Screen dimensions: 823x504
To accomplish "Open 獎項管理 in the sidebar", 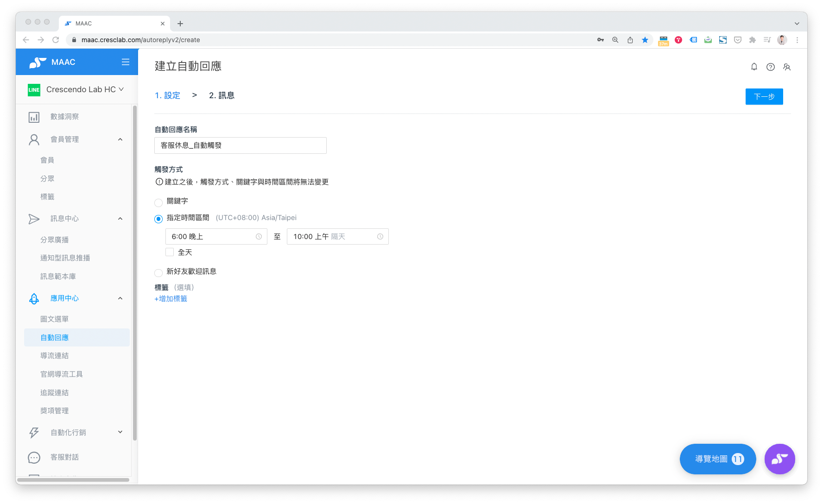I will [54, 411].
